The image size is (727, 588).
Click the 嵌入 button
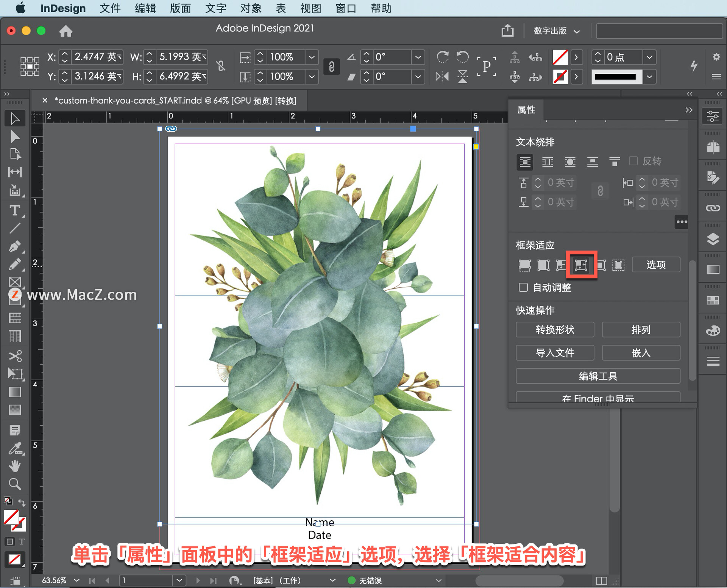(x=641, y=353)
